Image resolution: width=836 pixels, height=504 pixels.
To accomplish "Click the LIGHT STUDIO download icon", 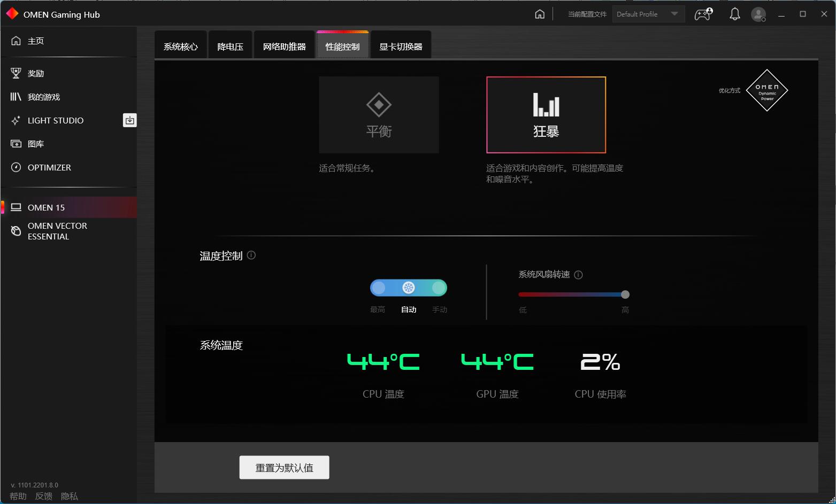I will [130, 121].
